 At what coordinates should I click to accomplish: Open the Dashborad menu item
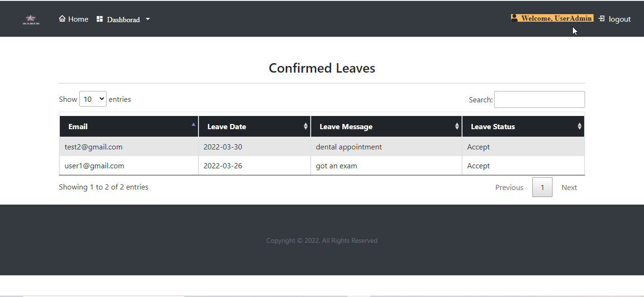(x=124, y=19)
